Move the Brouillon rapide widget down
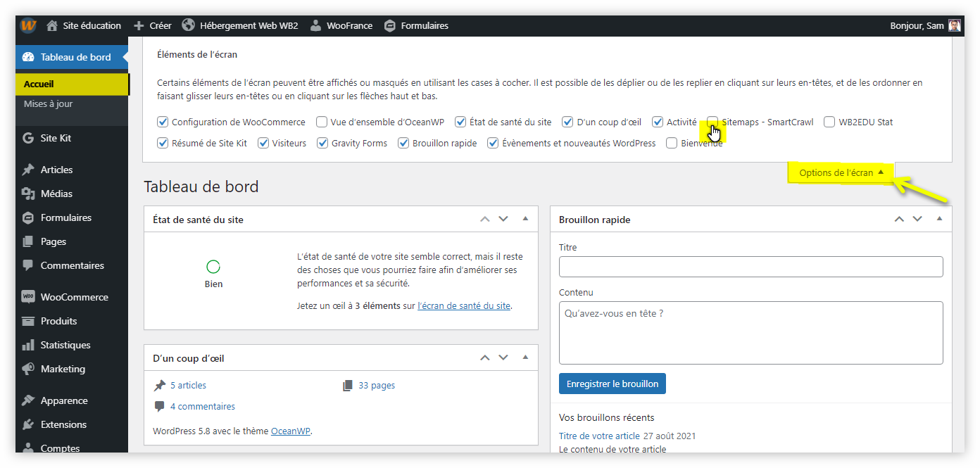 pos(917,219)
